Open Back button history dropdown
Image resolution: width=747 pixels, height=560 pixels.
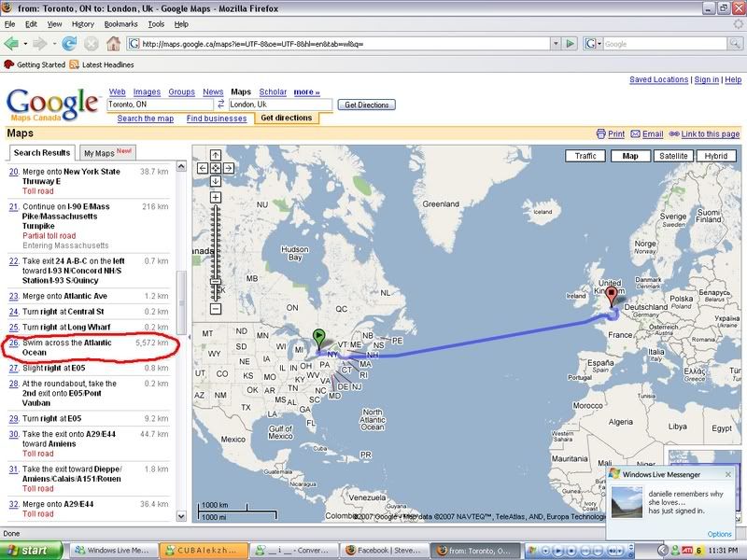point(25,44)
